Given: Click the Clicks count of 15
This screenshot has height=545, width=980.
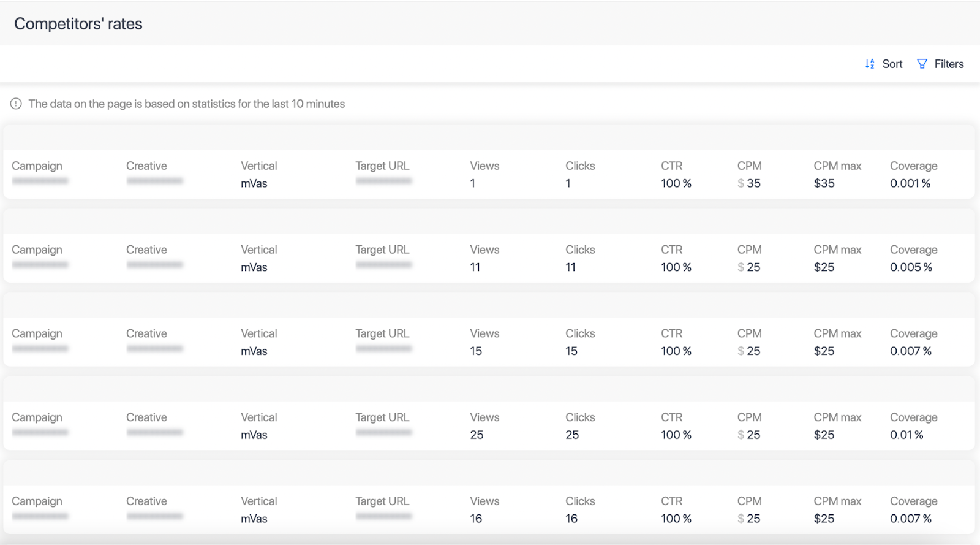Looking at the screenshot, I should (x=571, y=351).
